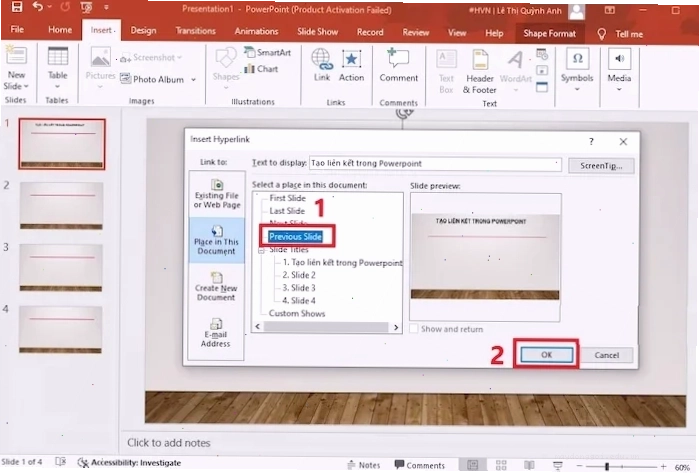Select 2. Slide 2 in the tree
The height and width of the screenshot is (473, 699).
299,275
